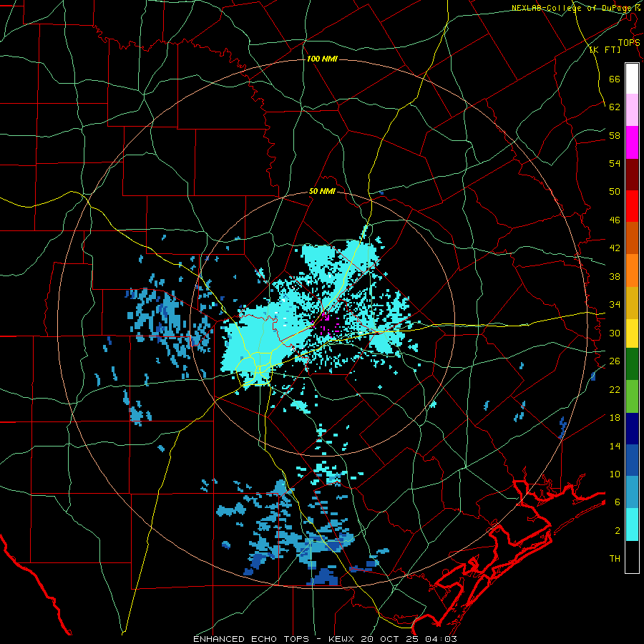Viewport: 644px width, 644px height.
Task: Click the white swatch in the tops legend
Action: coord(632,79)
